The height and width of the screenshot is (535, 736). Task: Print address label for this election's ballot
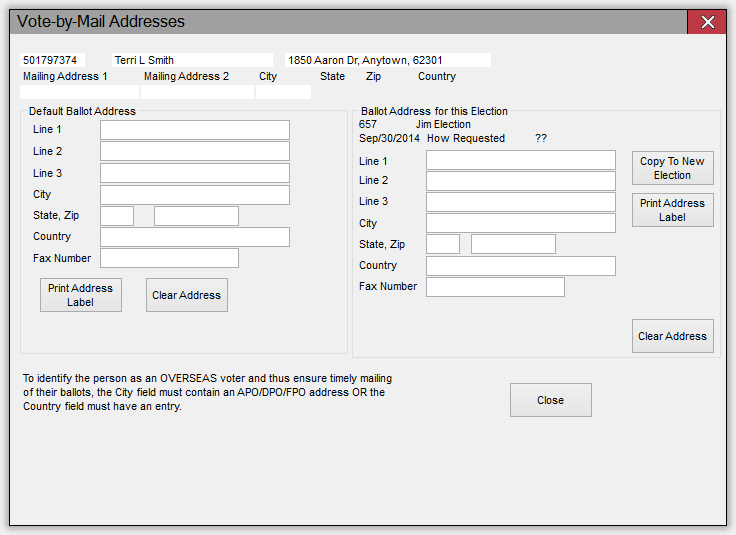[672, 210]
